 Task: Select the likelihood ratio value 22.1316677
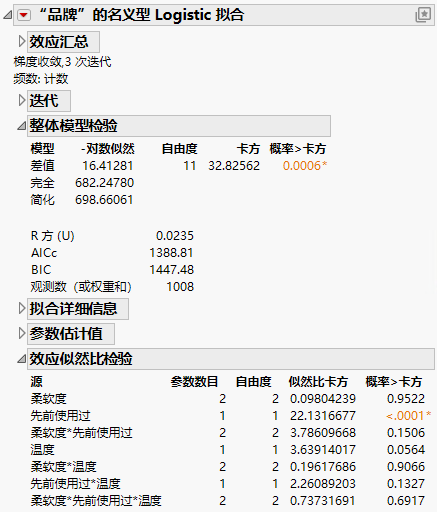(323, 416)
